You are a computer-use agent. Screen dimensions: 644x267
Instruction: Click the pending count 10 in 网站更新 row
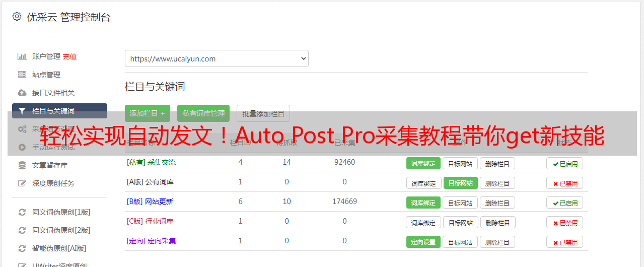[287, 202]
